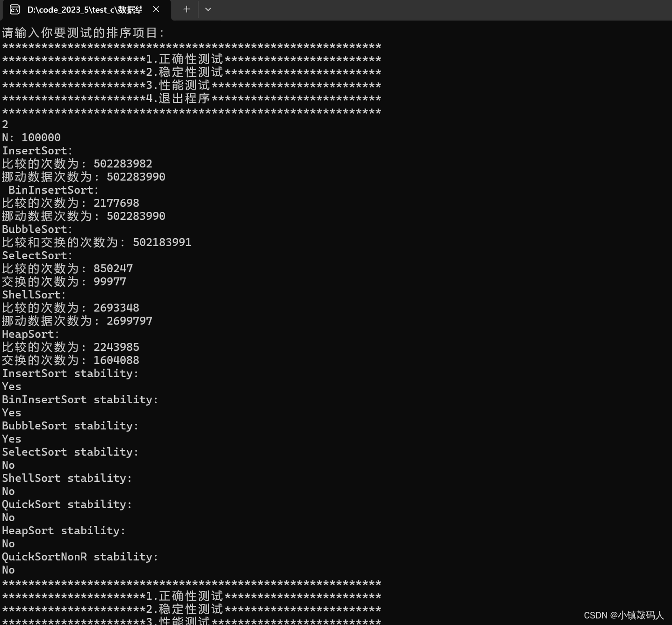The width and height of the screenshot is (672, 625).
Task: Click the move count 2699797
Action: (130, 321)
